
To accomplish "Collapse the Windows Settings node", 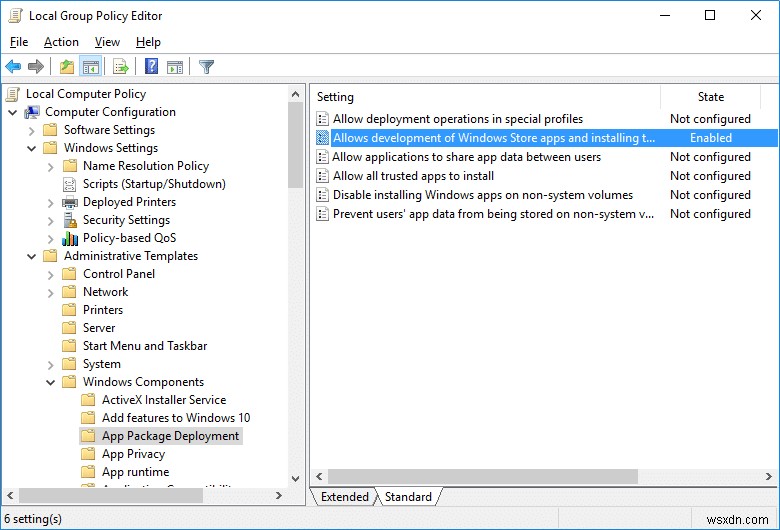I will 32,148.
